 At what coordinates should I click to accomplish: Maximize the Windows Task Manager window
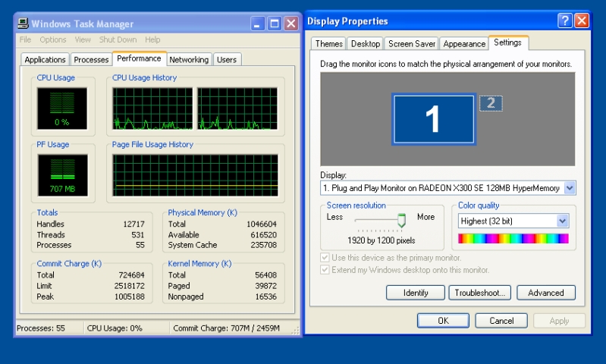(x=275, y=24)
